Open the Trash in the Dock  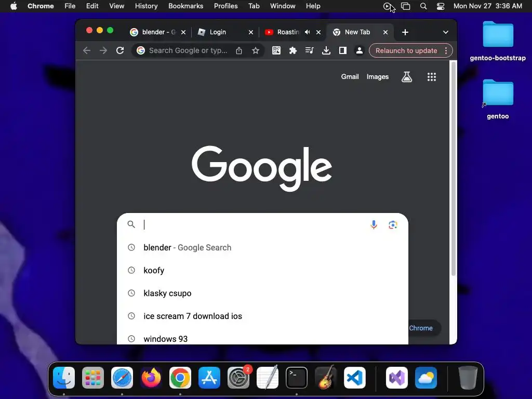[x=468, y=378]
